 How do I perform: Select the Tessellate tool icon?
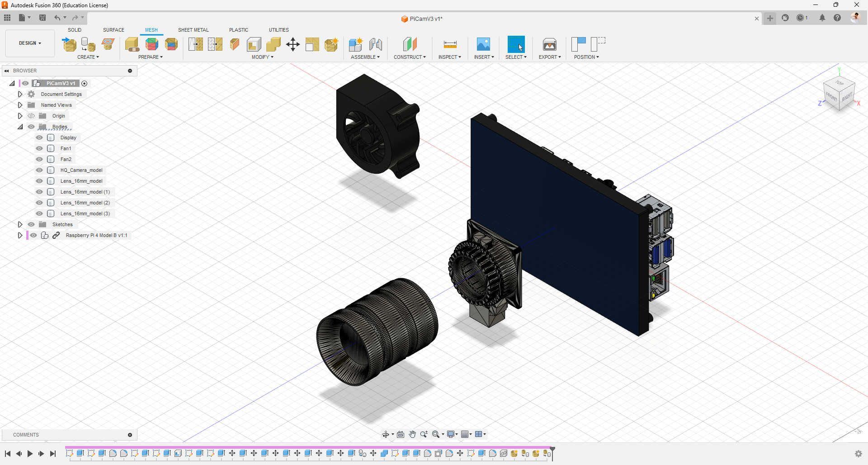88,44
